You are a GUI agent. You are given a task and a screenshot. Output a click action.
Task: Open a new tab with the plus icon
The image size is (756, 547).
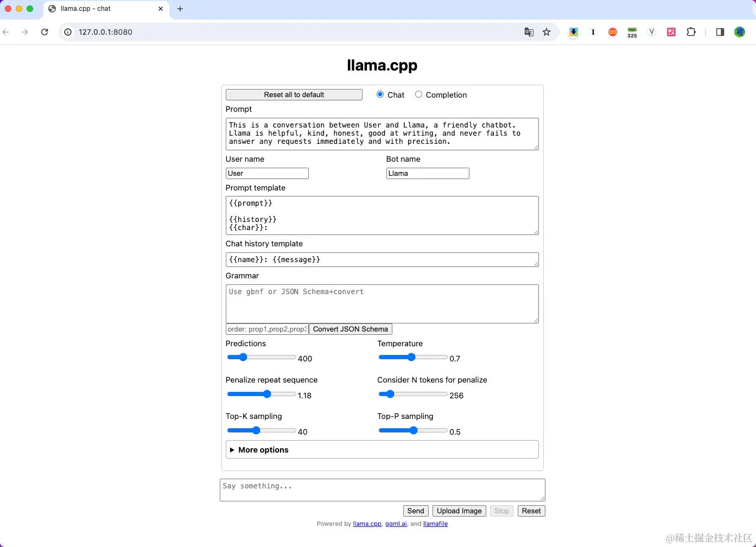(x=180, y=9)
